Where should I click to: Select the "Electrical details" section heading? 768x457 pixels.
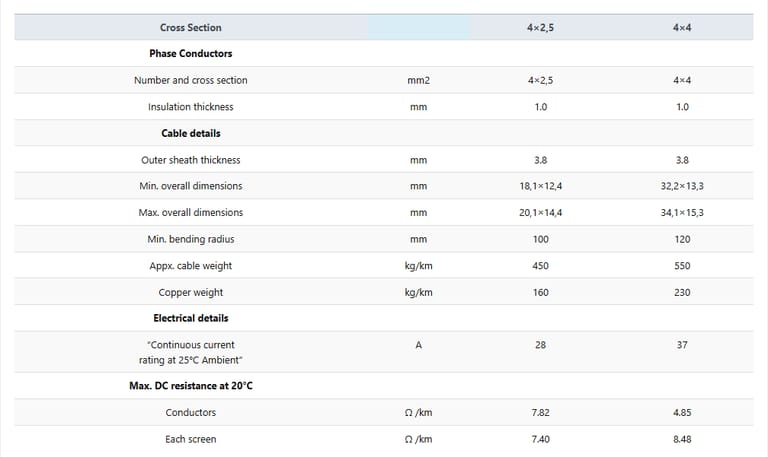point(190,318)
